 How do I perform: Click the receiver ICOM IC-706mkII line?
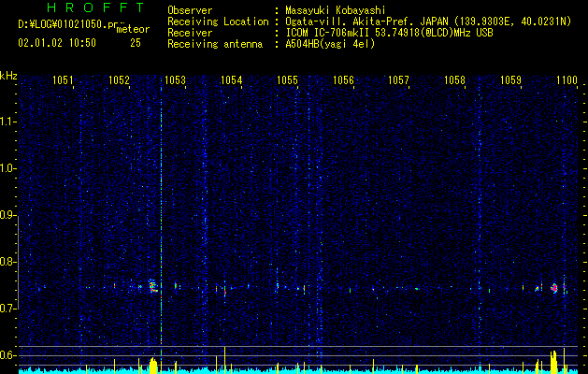(x=389, y=33)
